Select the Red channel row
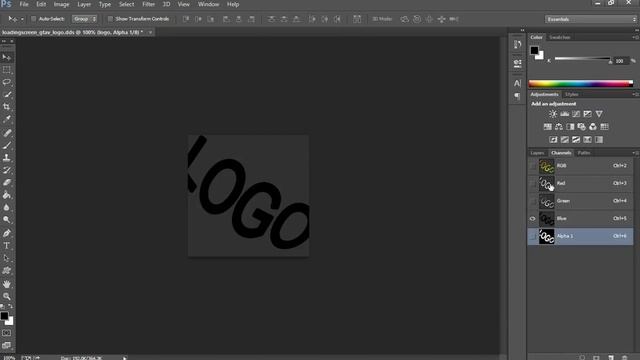 coord(580,183)
